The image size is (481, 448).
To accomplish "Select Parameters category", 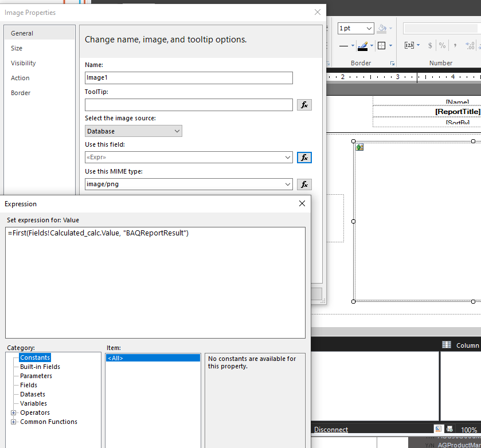I will pyautogui.click(x=36, y=376).
